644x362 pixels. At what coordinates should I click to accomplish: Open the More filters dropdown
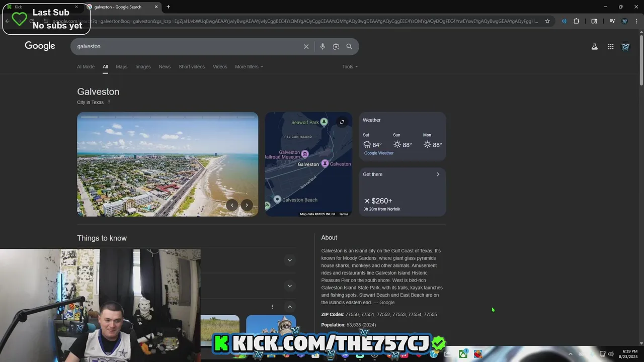pos(249,67)
